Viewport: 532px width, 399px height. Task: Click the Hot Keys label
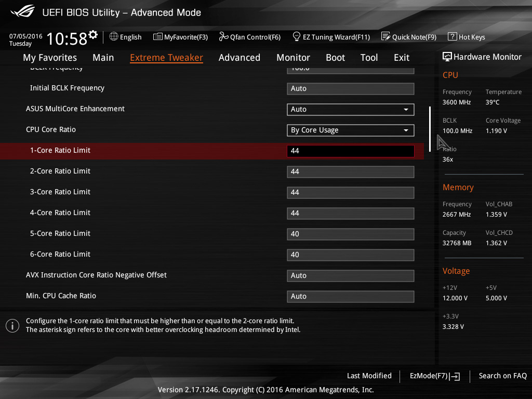coord(472,37)
